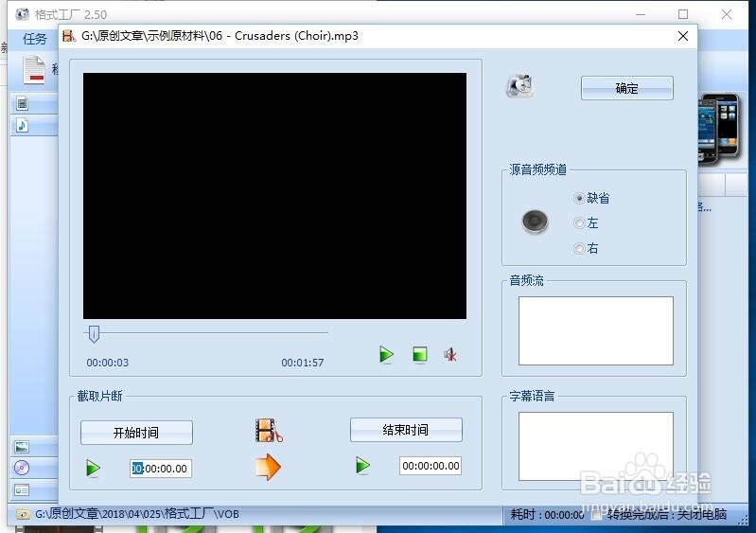Toggle 转换完成后:关闭电脑 checkbox
The height and width of the screenshot is (533, 756).
597,515
